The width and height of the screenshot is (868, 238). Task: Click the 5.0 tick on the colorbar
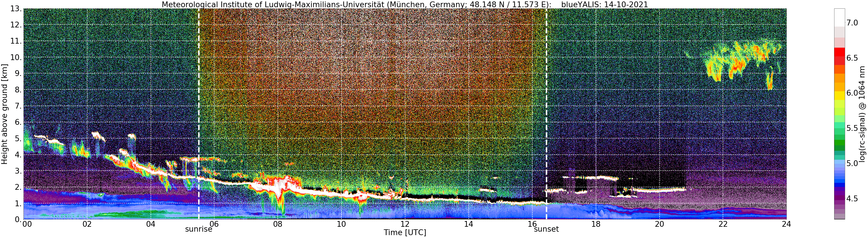(x=852, y=163)
